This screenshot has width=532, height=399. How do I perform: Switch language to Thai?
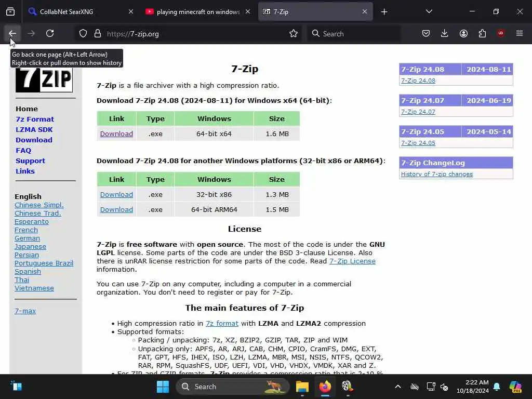click(x=22, y=280)
